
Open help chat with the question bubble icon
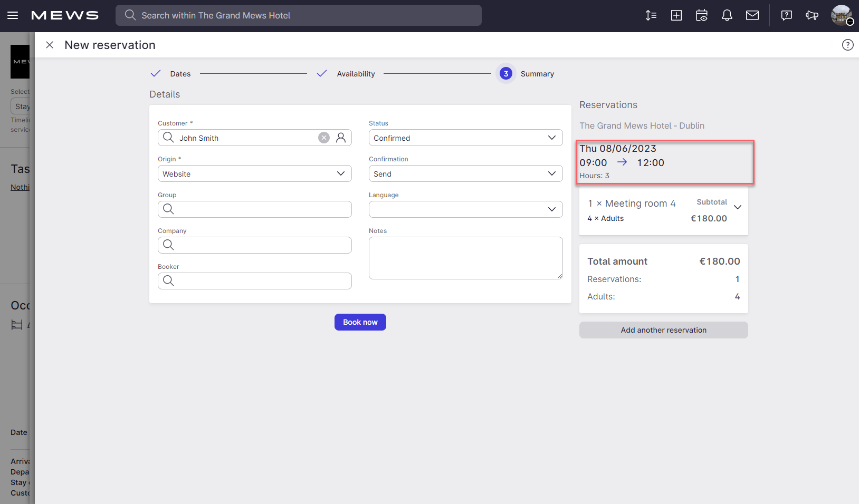click(787, 15)
